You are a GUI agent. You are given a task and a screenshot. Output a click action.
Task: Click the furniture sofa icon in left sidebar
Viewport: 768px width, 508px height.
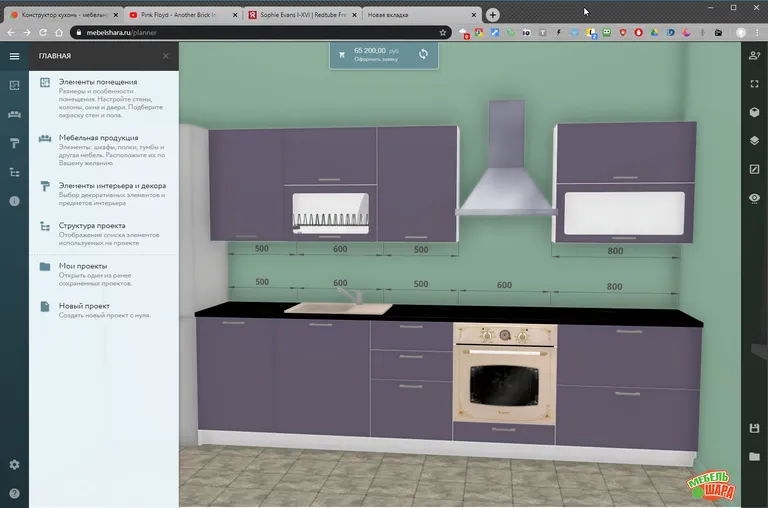pyautogui.click(x=14, y=114)
